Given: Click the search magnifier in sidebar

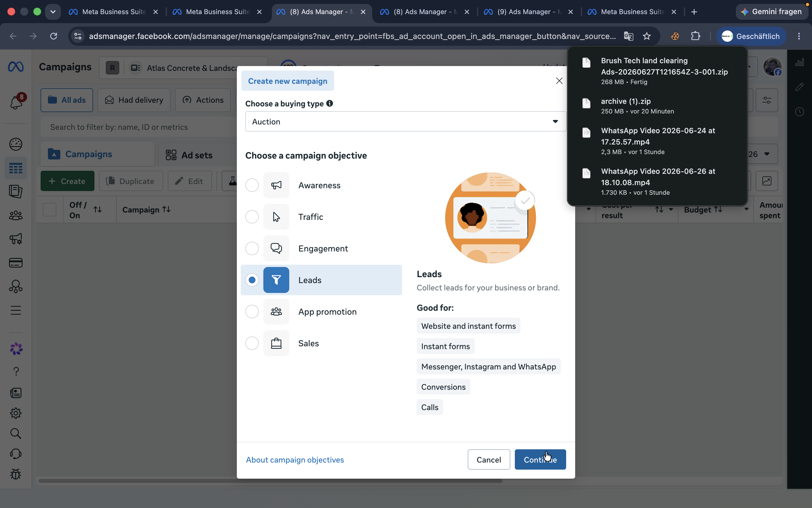Looking at the screenshot, I should [16, 433].
